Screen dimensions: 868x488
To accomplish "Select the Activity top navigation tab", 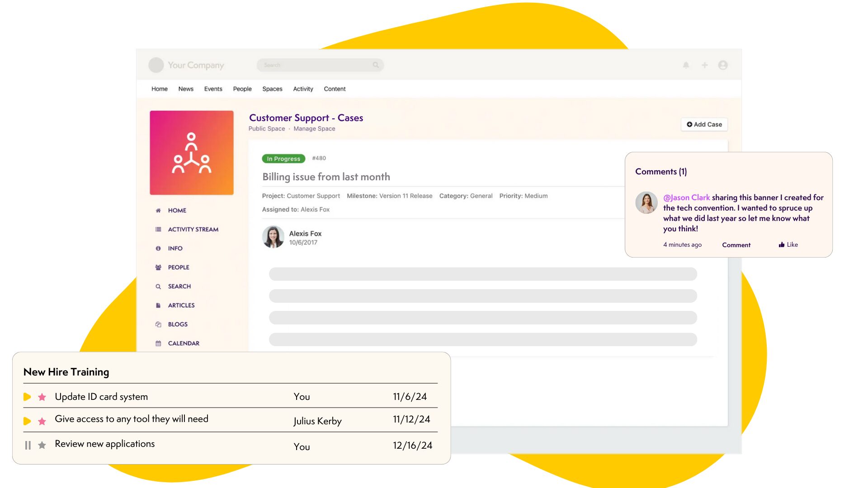I will (x=303, y=89).
